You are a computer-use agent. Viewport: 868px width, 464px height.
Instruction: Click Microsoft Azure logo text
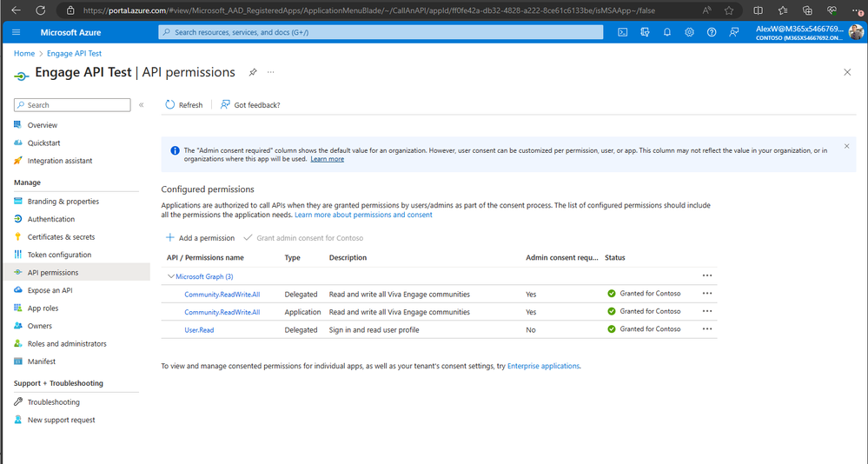coord(70,32)
